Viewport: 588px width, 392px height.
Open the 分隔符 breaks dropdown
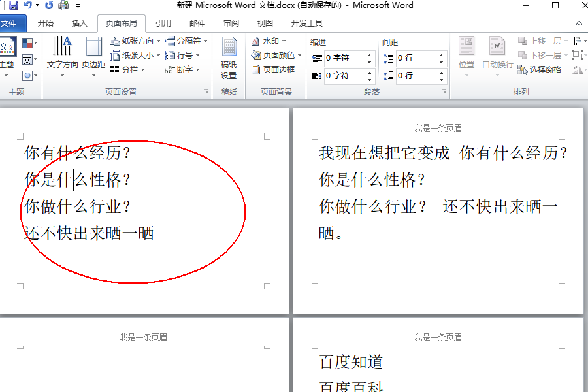tap(186, 41)
